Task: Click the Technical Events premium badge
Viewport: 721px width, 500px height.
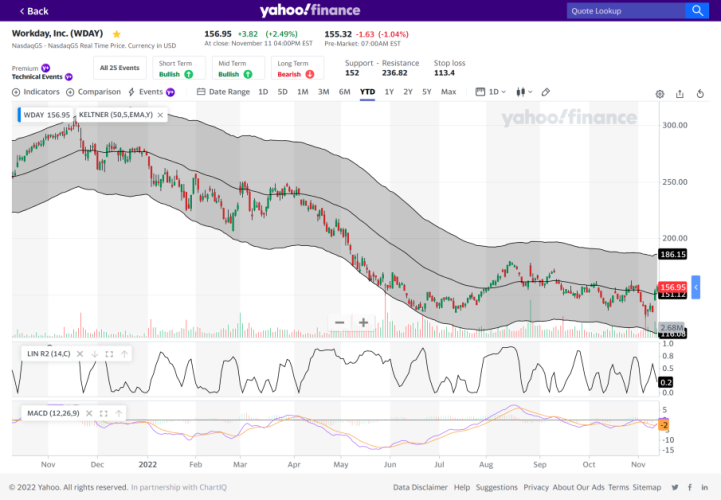Action: point(69,77)
